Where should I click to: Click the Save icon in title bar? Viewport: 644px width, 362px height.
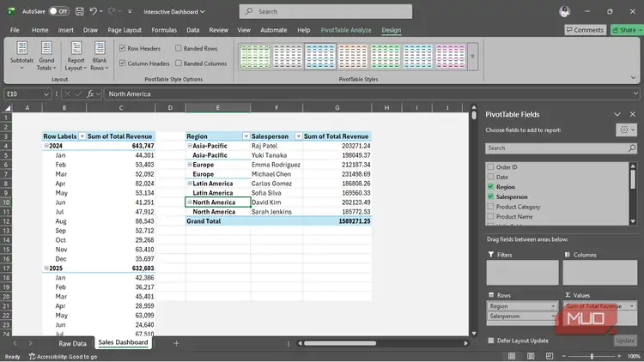[80, 11]
